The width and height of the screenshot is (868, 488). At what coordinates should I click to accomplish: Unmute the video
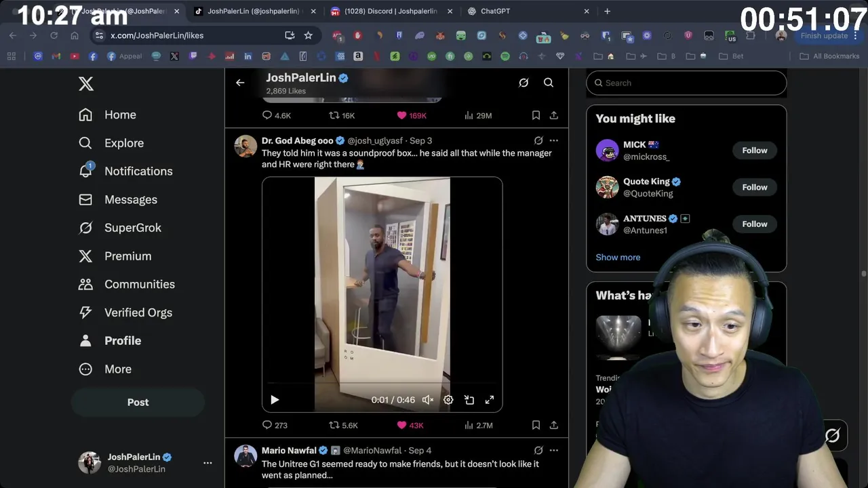click(x=428, y=400)
